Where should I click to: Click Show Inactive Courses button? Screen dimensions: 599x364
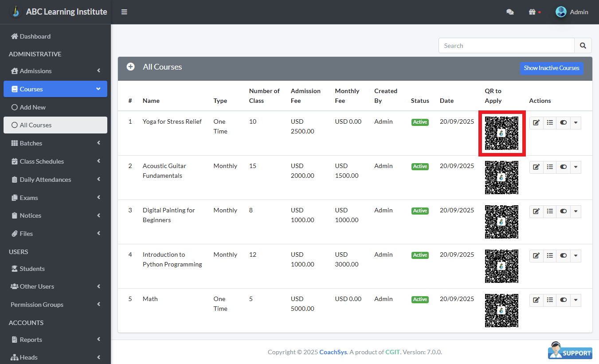(551, 68)
